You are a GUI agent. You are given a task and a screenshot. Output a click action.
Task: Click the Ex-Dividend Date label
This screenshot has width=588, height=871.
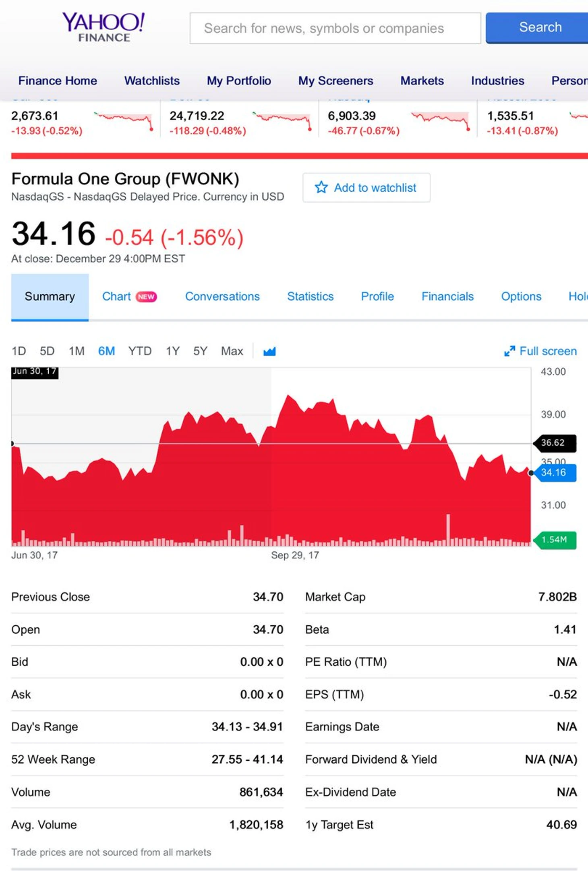click(350, 792)
